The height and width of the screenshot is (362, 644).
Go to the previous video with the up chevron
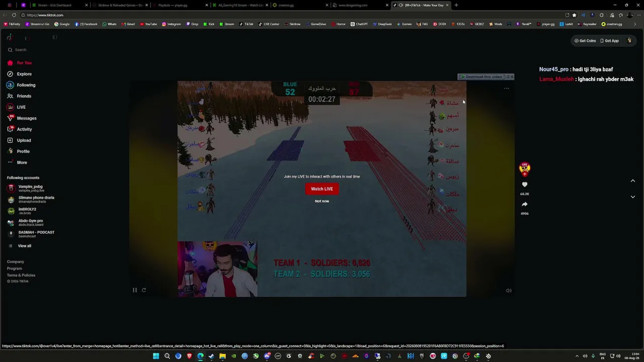click(633, 181)
